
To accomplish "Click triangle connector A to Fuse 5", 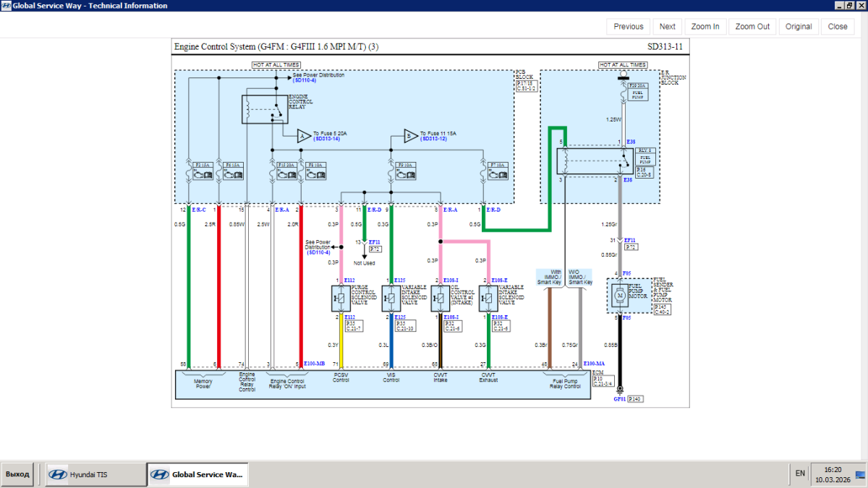I will click(x=304, y=135).
